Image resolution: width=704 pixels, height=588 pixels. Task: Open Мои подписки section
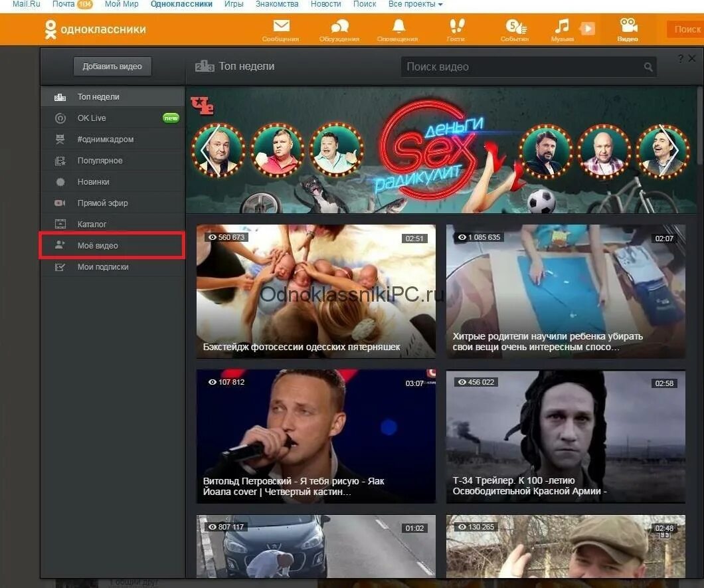tap(113, 267)
